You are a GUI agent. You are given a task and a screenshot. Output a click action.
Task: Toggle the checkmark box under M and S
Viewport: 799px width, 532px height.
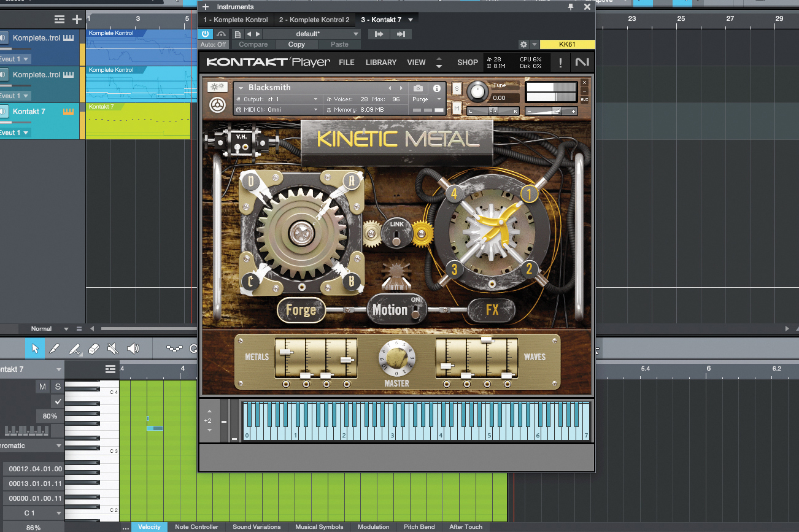tap(58, 401)
